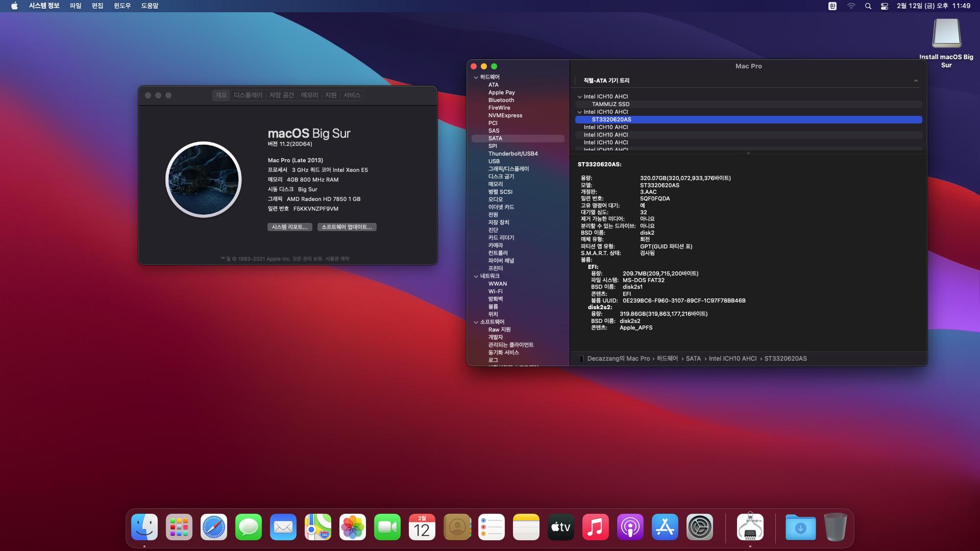
Task: Open Downloads folder in dock
Action: [800, 527]
